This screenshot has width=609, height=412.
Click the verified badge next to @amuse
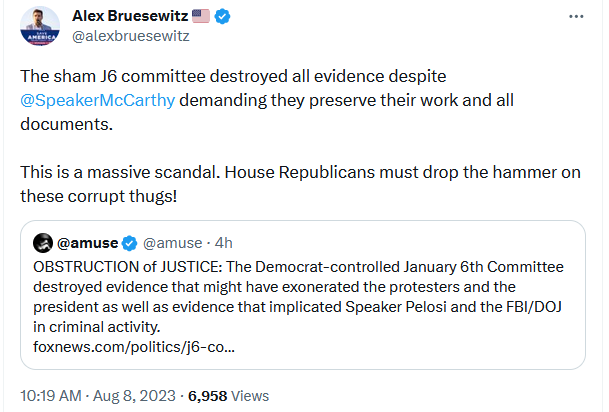[129, 242]
